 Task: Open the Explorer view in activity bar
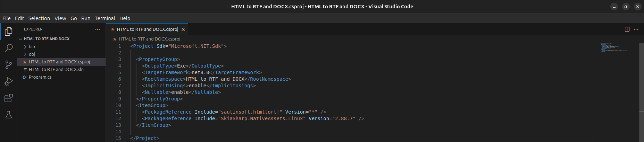click(9, 32)
